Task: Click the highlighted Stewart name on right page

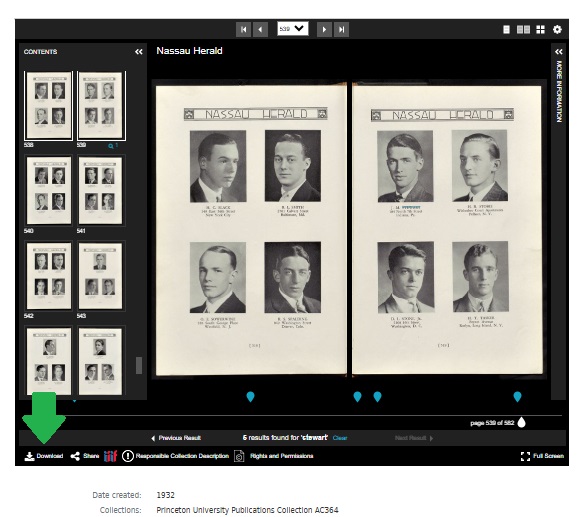Action: [411, 207]
